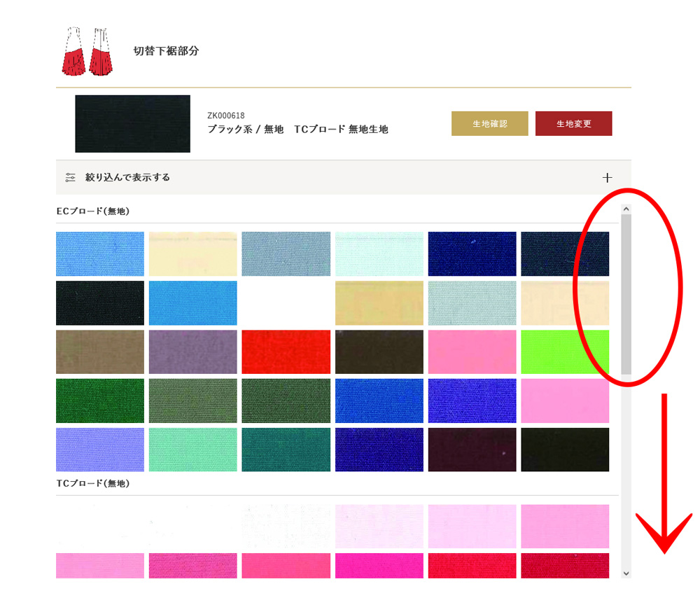Pick the pale grey-green ECブロード swatch

click(x=472, y=302)
